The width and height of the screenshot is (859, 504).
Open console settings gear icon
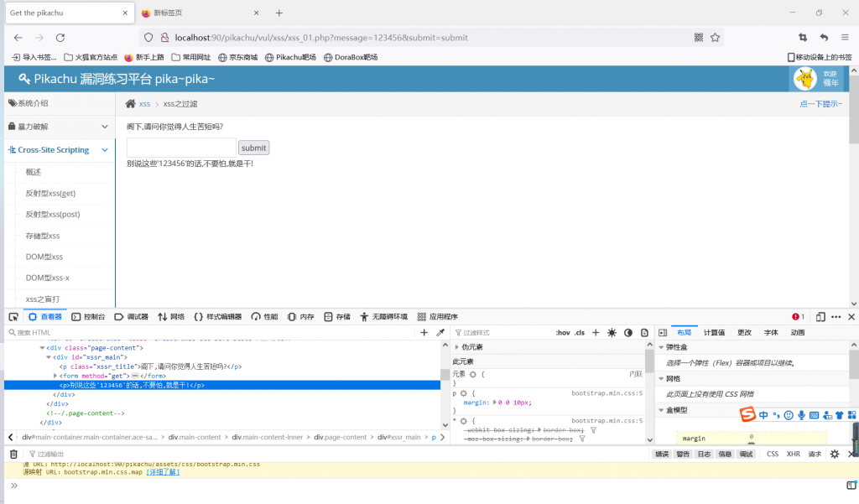[x=834, y=454]
